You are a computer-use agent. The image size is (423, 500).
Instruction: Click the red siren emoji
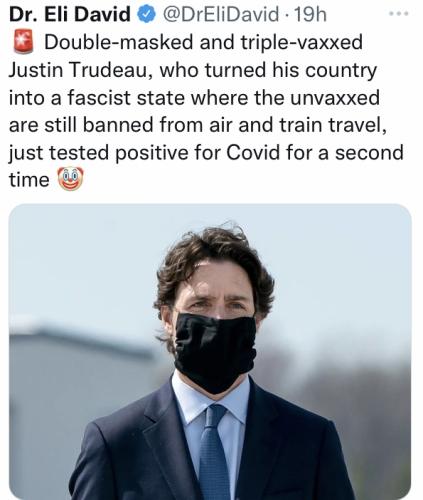(23, 42)
